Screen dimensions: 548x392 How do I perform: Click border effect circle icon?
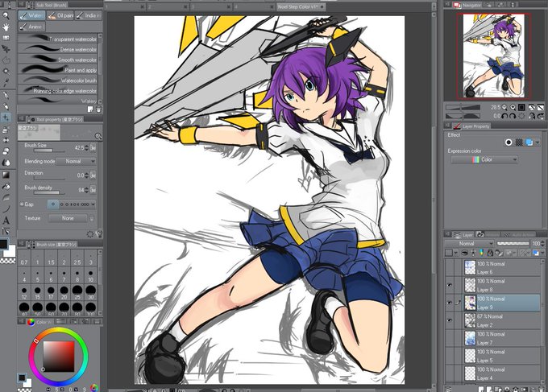[x=509, y=142]
